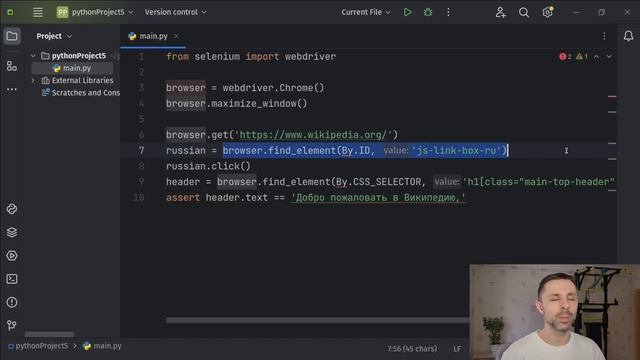
Task: Click 'from selenium import webdriver' line
Action: click(251, 56)
